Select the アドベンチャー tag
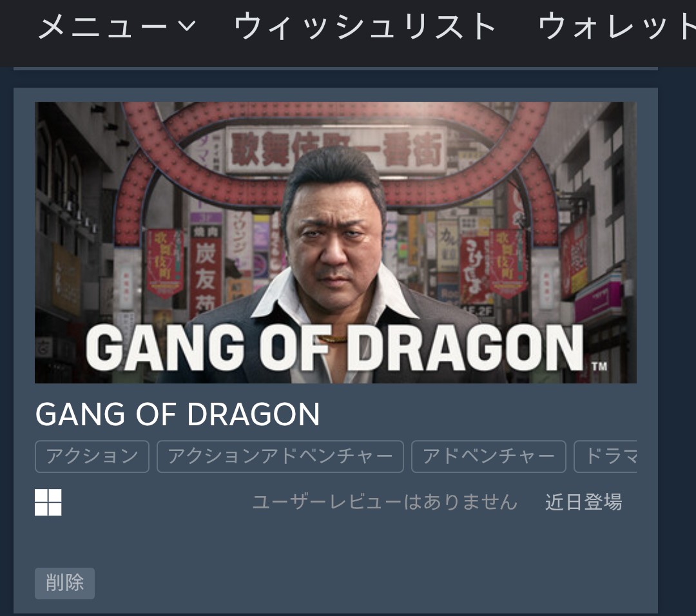Image resolution: width=696 pixels, height=616 pixels. (488, 457)
